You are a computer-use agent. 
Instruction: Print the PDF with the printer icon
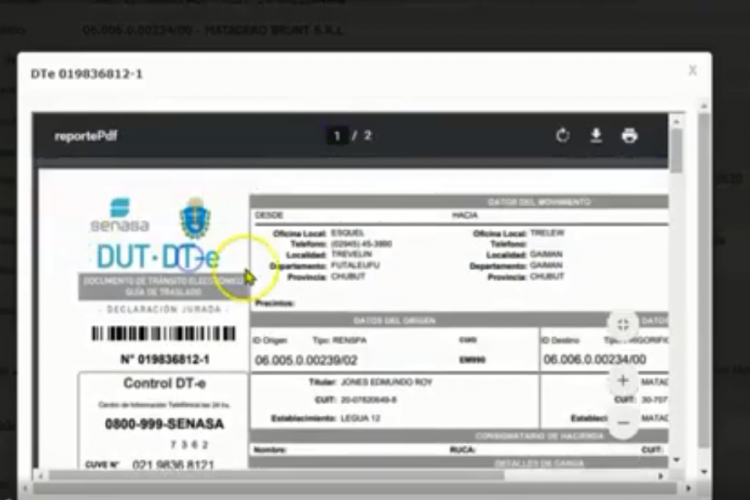[x=629, y=136]
